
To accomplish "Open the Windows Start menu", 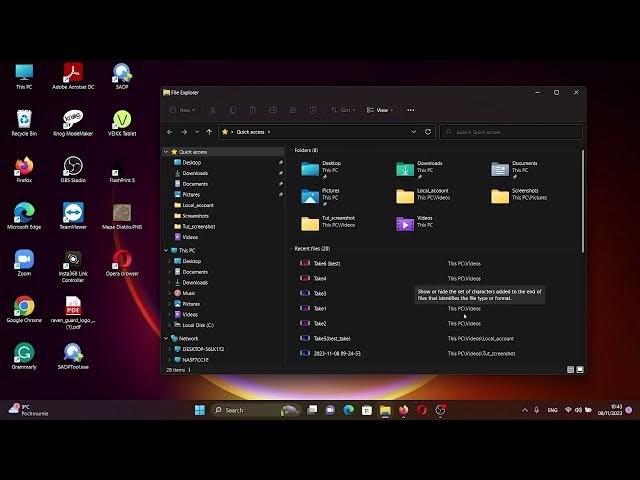I will (x=200, y=410).
